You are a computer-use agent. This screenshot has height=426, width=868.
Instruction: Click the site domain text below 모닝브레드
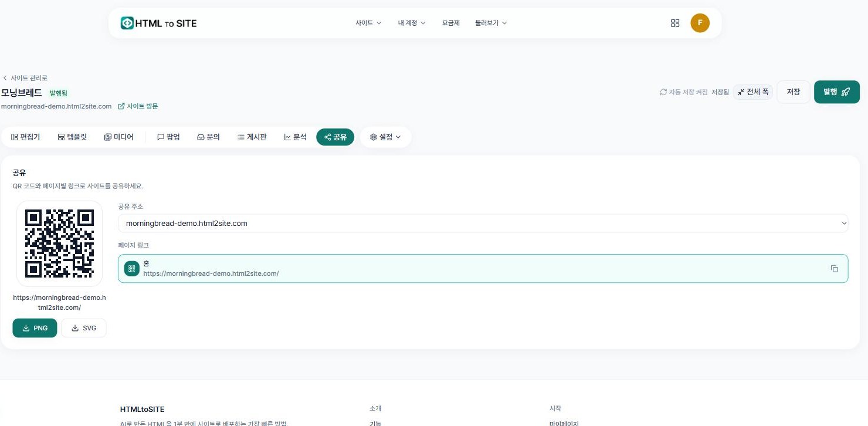[x=56, y=106]
